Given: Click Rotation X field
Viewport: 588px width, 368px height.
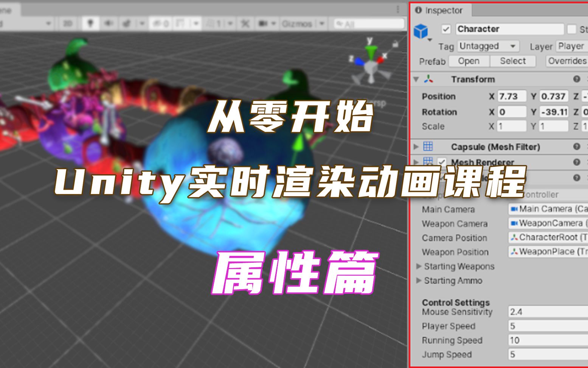Looking at the screenshot, I should point(512,112).
